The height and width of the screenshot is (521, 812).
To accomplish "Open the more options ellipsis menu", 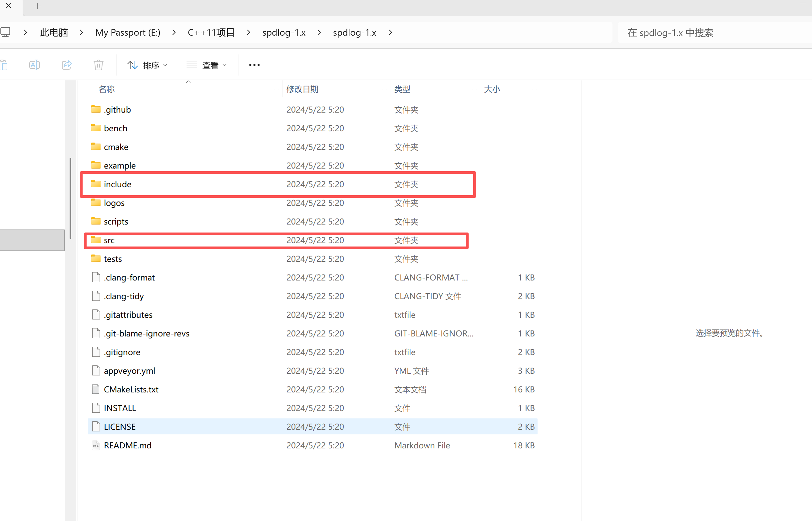I will click(254, 65).
